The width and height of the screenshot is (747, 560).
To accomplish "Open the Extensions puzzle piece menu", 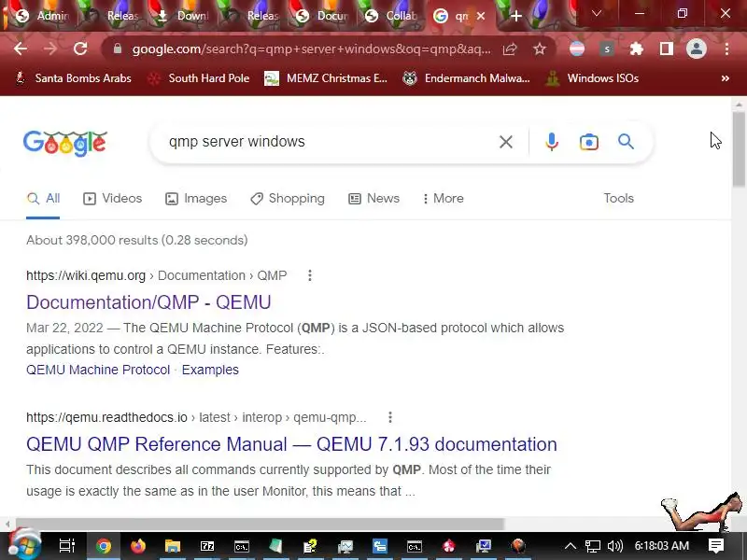I will [x=637, y=49].
